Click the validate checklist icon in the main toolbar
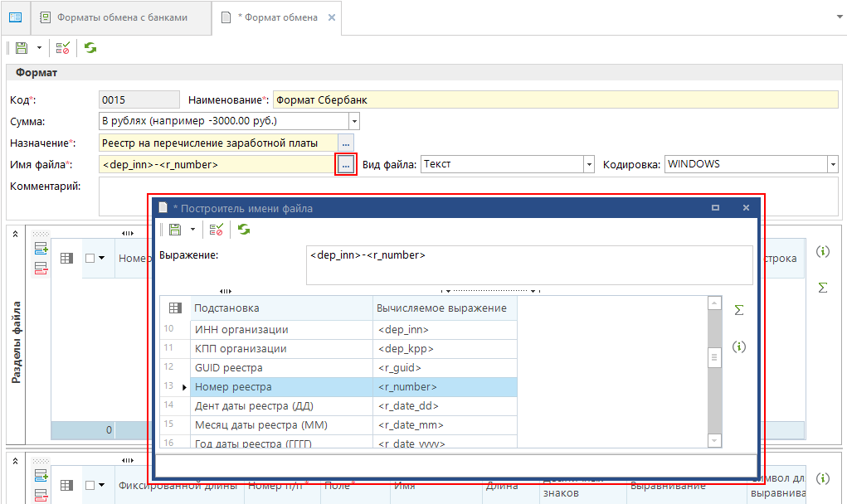 pos(63,49)
